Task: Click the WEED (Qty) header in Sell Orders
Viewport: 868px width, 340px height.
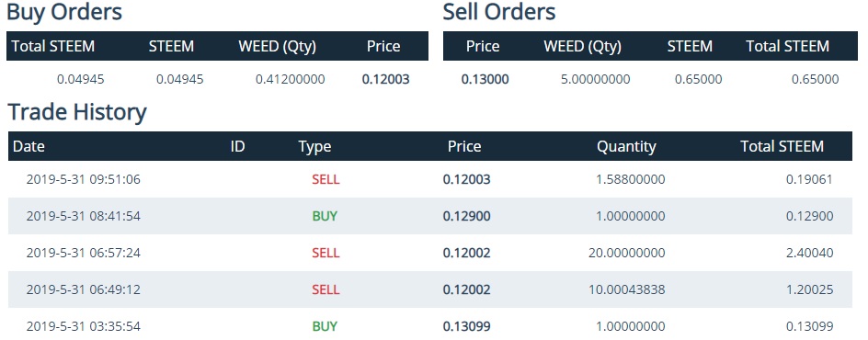Action: tap(582, 47)
